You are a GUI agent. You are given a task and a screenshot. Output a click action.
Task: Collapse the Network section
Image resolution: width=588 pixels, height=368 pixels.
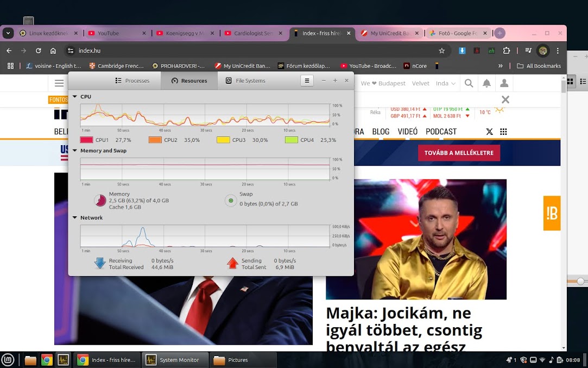(x=74, y=217)
